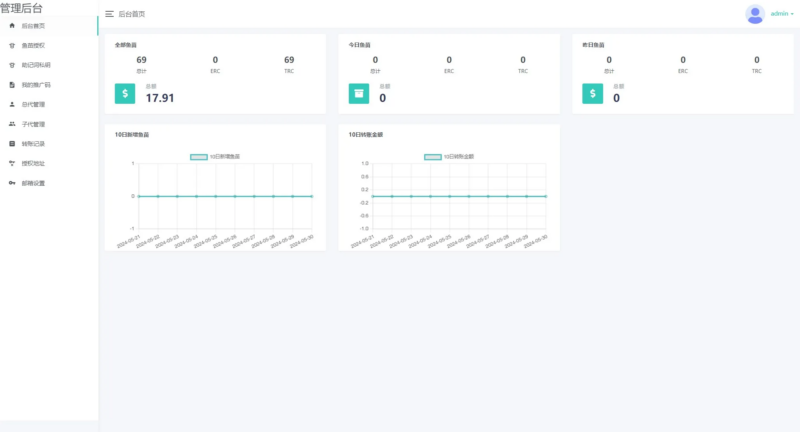Click the dollar icon in 全部鱼苗 card
800x432 pixels.
click(x=125, y=93)
